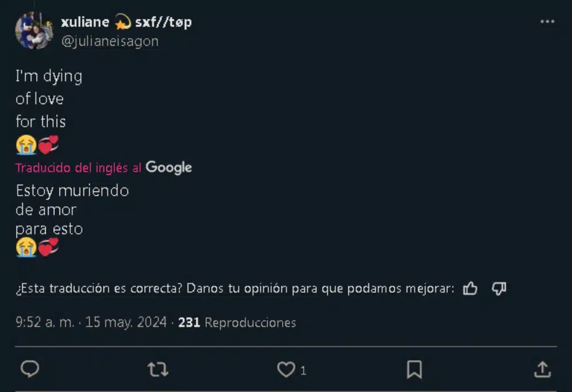
Task: Like the tweet
Action: 285,369
